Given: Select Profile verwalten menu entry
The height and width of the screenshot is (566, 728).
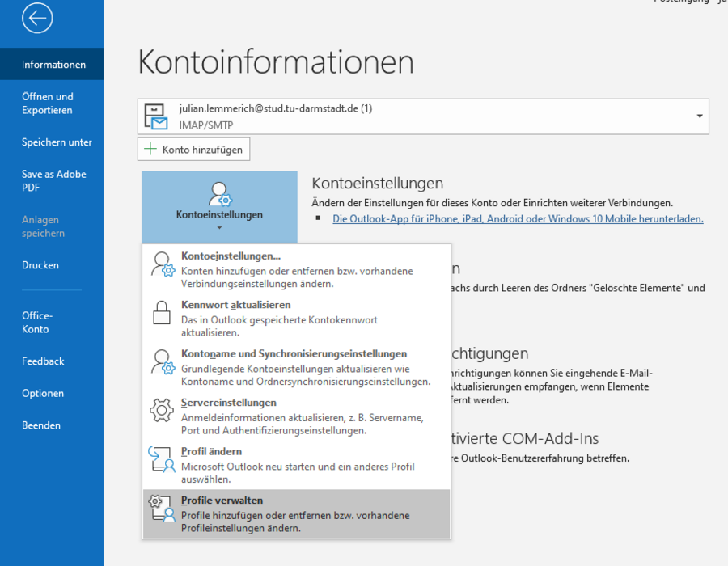Looking at the screenshot, I should click(296, 514).
